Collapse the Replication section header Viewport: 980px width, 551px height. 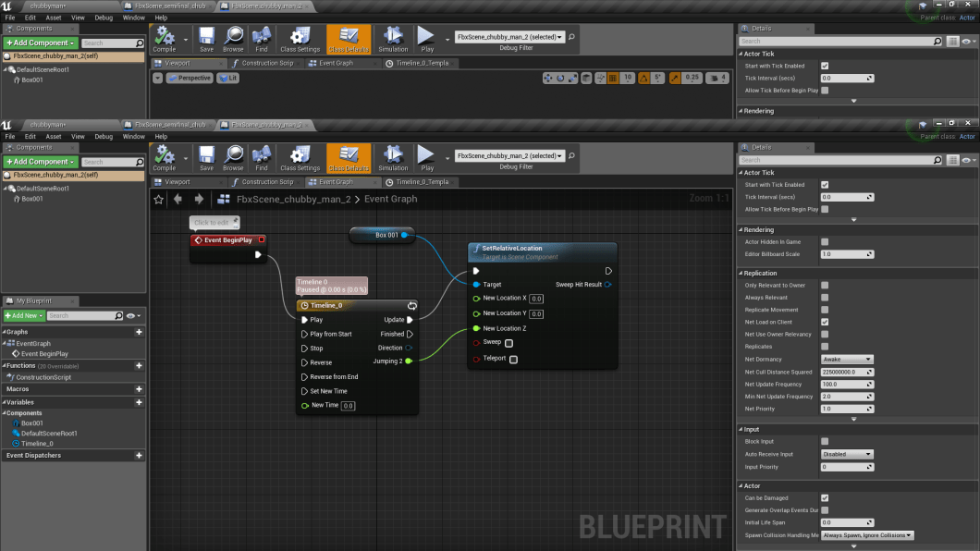click(x=761, y=274)
